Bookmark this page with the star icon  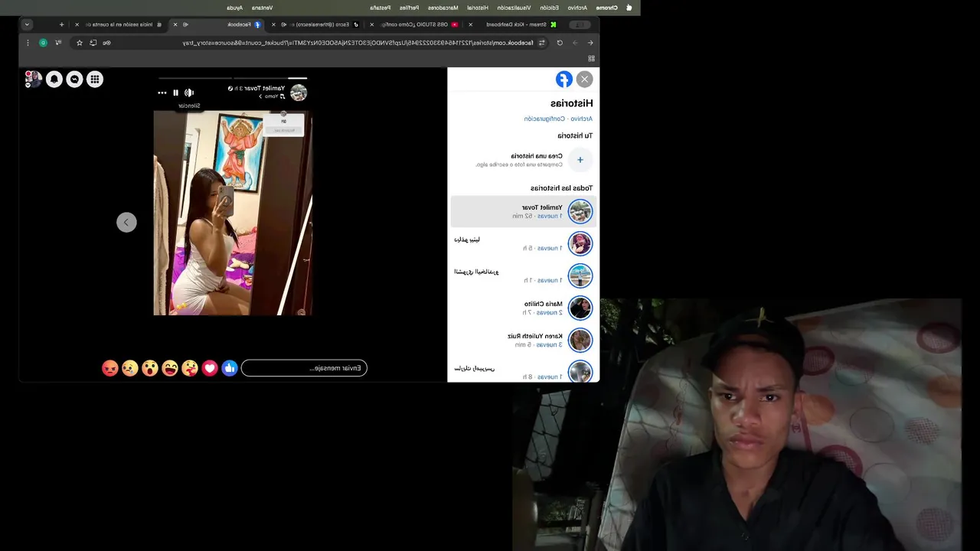(x=80, y=43)
